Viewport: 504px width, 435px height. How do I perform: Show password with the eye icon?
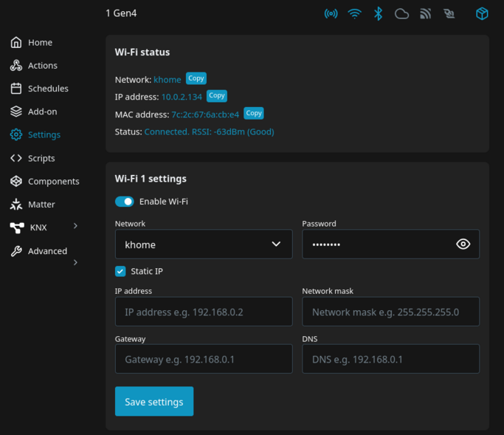click(x=463, y=244)
